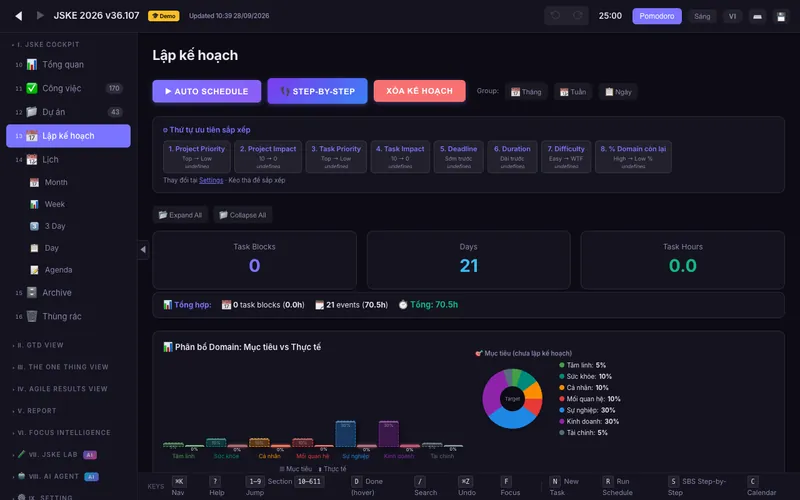
Task: Expand VI. FOCUS INTELLIGENCE section
Action: click(x=62, y=433)
